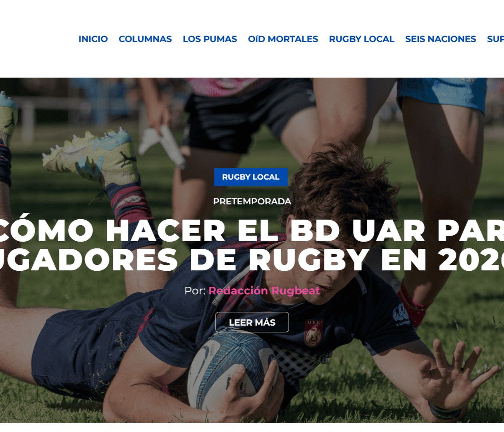Screen dimensions: 504x432
Task: Open the Redacción Rugbeat author link
Action: coord(264,291)
